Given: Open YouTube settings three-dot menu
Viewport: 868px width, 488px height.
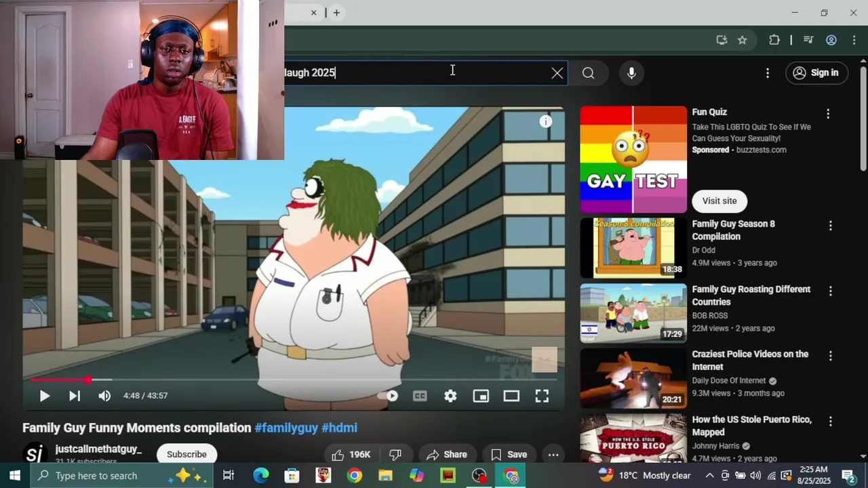Looking at the screenshot, I should tap(768, 73).
